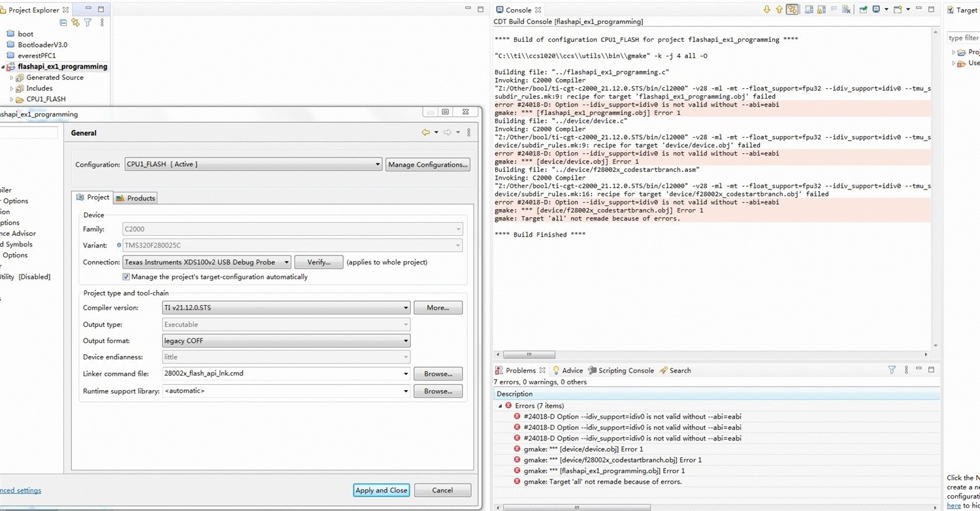
Task: Collapse the Errors (7 items) group
Action: click(x=500, y=406)
